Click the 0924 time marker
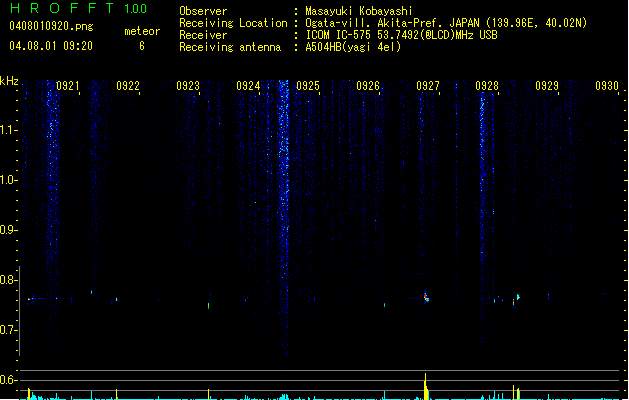Screen dimensions: 629x400 pyautogui.click(x=248, y=86)
